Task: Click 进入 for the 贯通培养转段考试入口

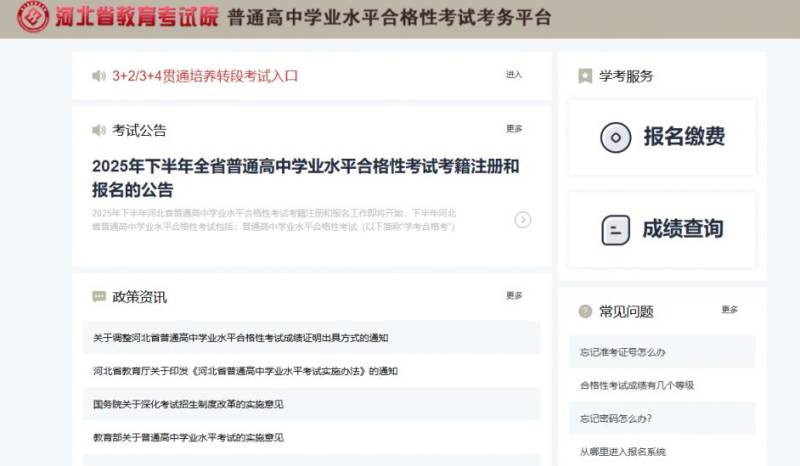Action: [x=514, y=75]
